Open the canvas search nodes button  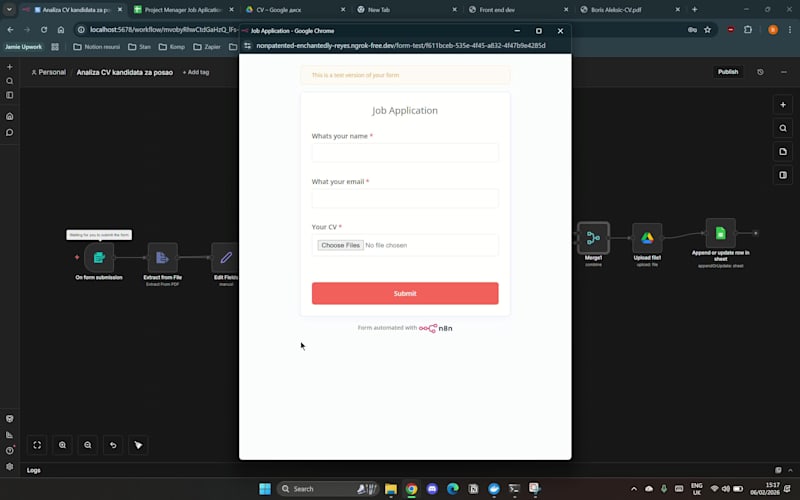pos(783,129)
